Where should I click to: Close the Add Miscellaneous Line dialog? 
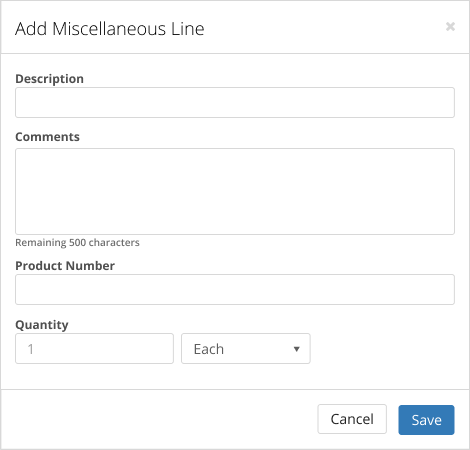(450, 26)
